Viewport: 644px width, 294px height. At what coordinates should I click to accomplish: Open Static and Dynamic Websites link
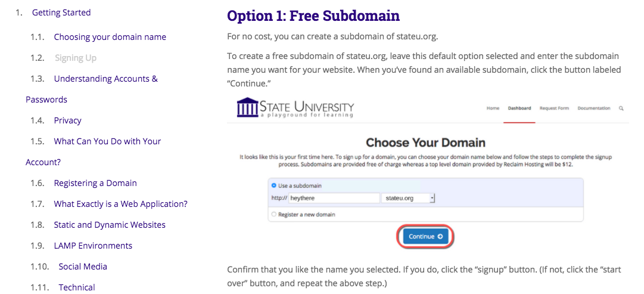[x=110, y=225]
